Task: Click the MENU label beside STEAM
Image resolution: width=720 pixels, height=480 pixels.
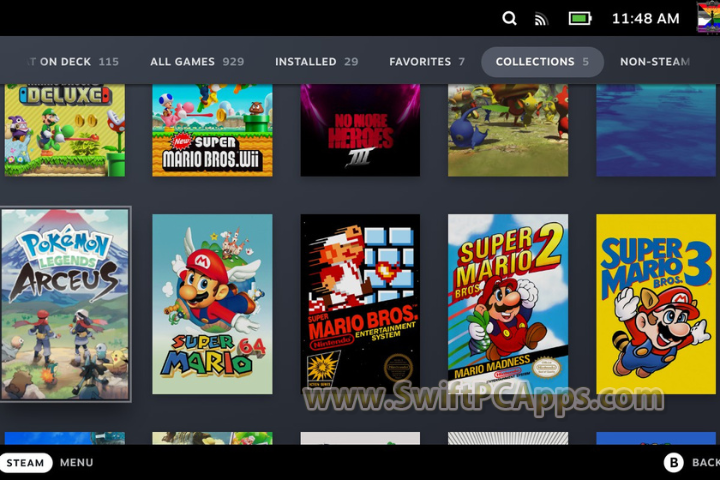Action: 76,463
